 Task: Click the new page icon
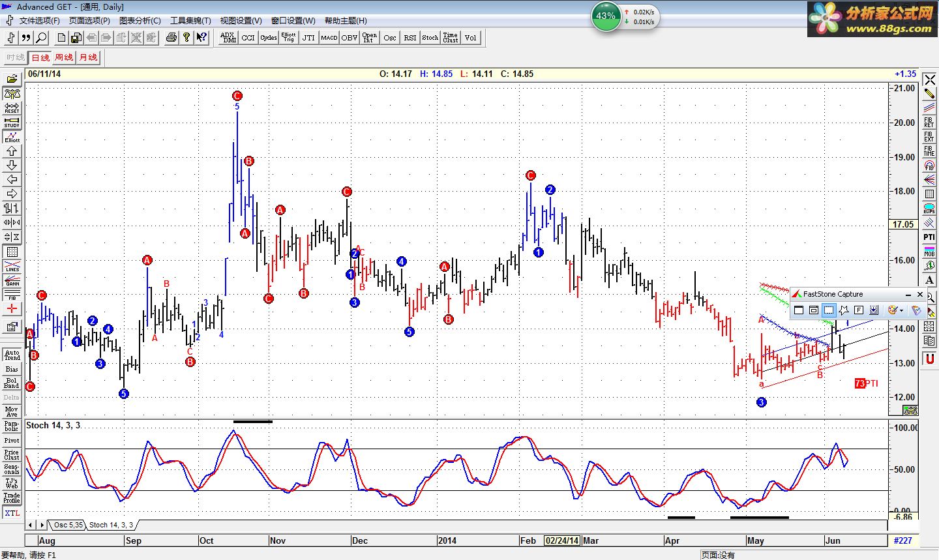click(62, 38)
